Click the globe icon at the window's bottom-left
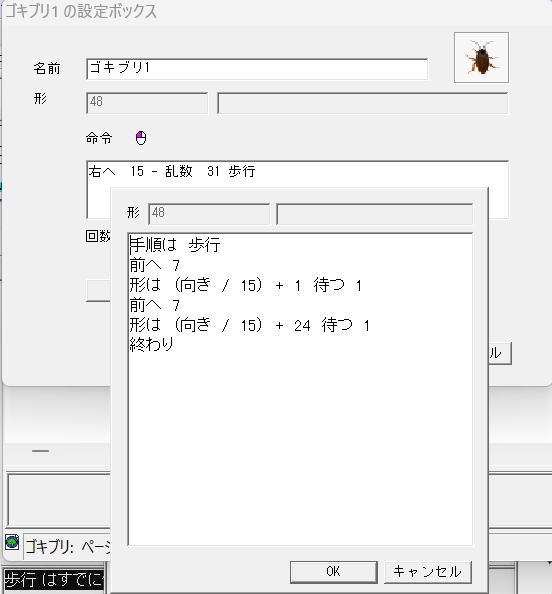 (x=12, y=542)
